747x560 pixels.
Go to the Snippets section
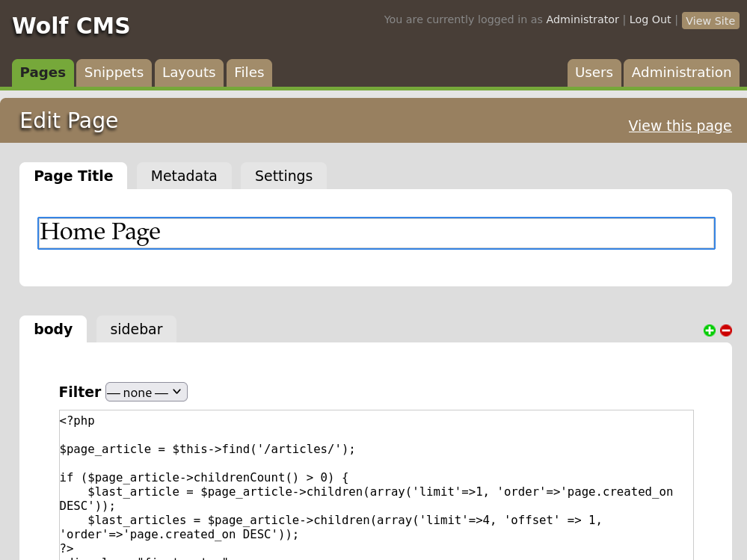point(114,73)
